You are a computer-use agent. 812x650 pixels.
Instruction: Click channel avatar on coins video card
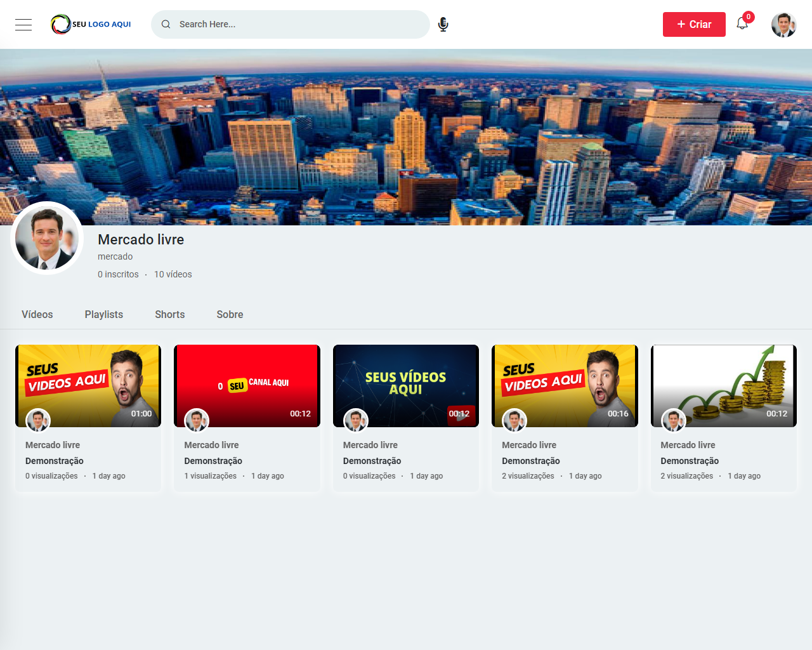[673, 420]
